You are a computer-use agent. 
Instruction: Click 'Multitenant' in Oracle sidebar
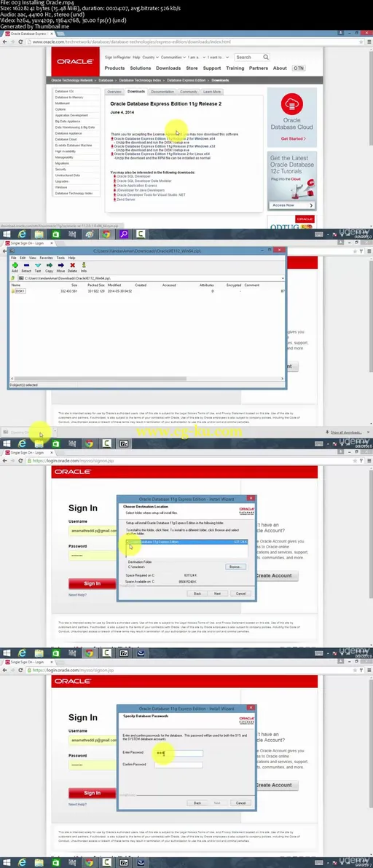62,103
